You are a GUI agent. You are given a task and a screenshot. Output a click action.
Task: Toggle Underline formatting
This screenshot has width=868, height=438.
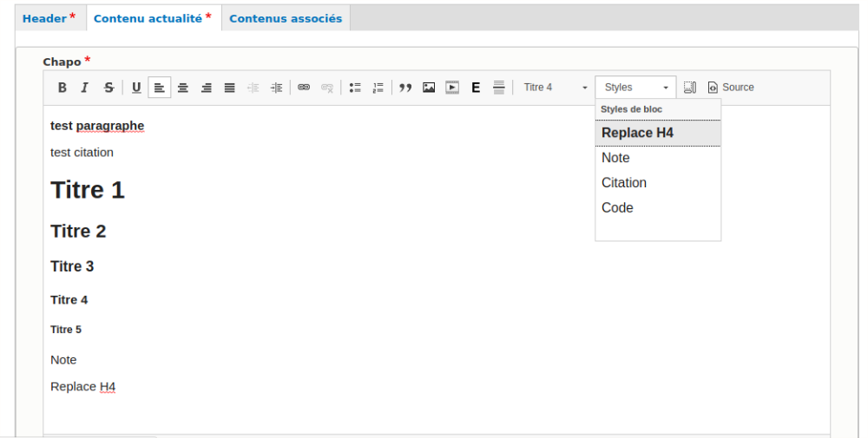coord(136,88)
